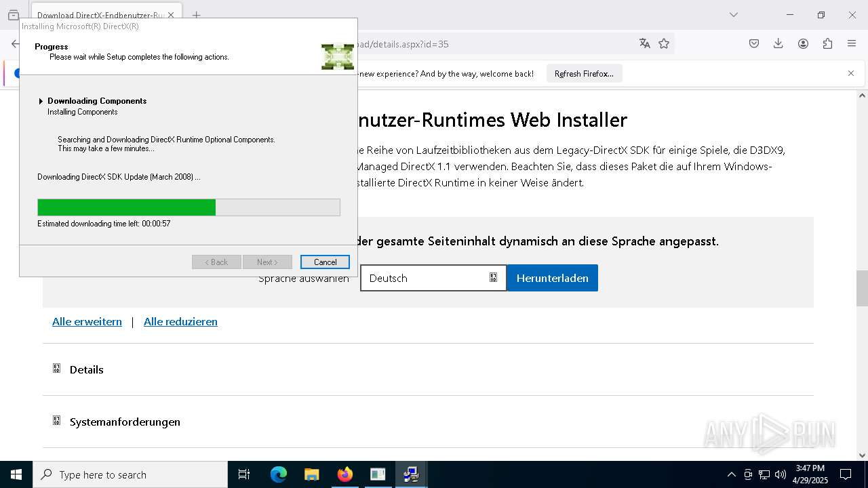Close the DirectX download tab
868x488 pixels.
pyautogui.click(x=171, y=15)
